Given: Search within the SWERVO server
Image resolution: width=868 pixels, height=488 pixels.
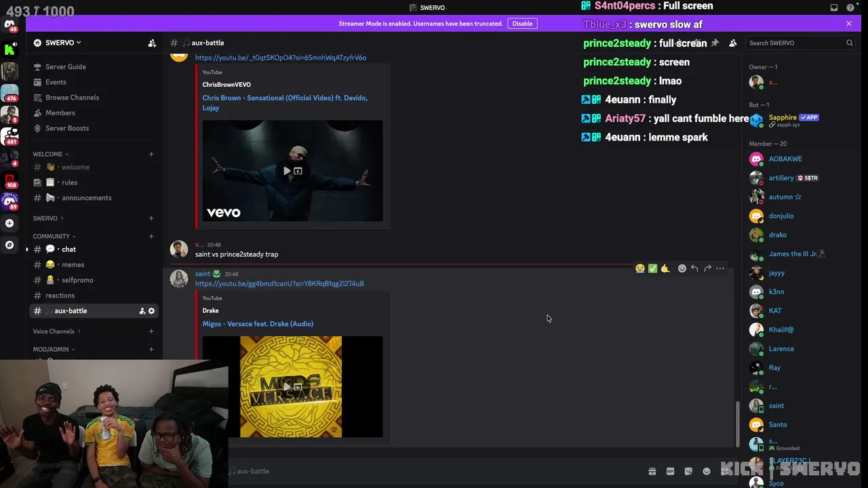Looking at the screenshot, I should pos(801,43).
